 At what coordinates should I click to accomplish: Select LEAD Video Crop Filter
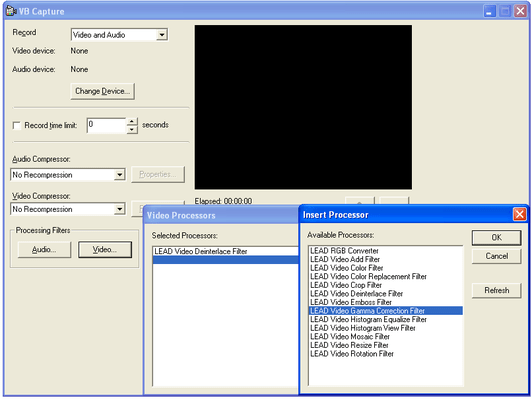click(385, 285)
